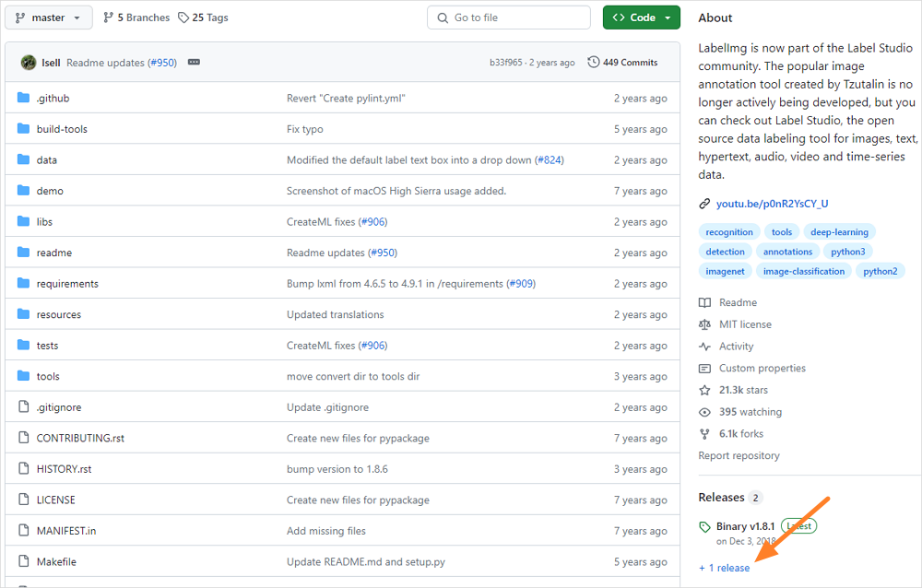Expand commit message ellipsis button
The width and height of the screenshot is (922, 588).
(194, 62)
